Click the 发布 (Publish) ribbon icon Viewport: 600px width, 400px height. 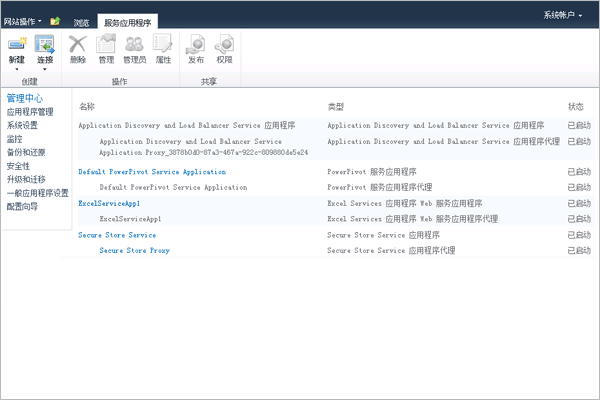pos(196,44)
